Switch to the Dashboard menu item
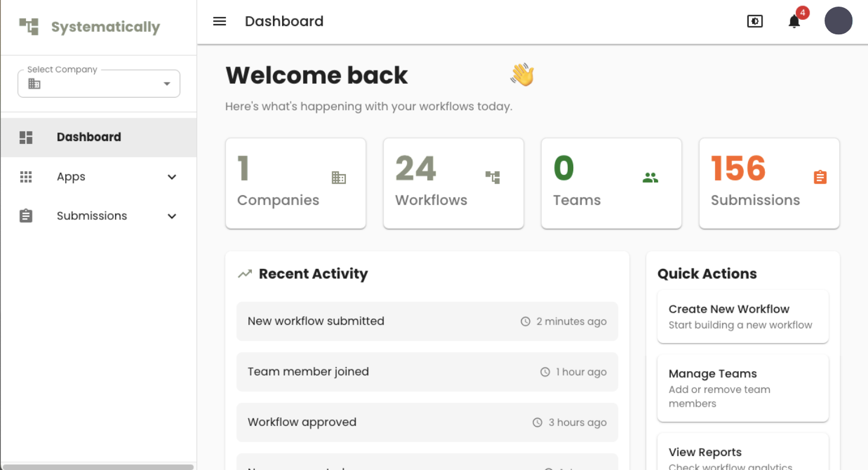 coord(89,137)
